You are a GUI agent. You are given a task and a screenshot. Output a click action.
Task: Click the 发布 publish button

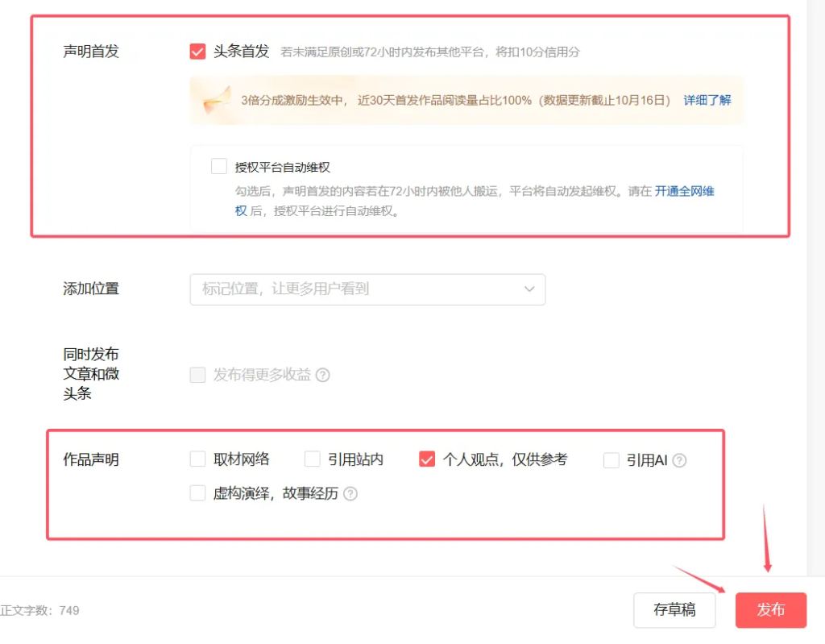[x=770, y=610]
